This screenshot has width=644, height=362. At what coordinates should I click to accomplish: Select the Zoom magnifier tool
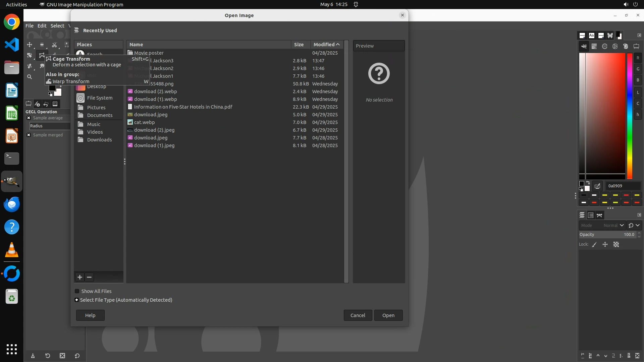30,77
